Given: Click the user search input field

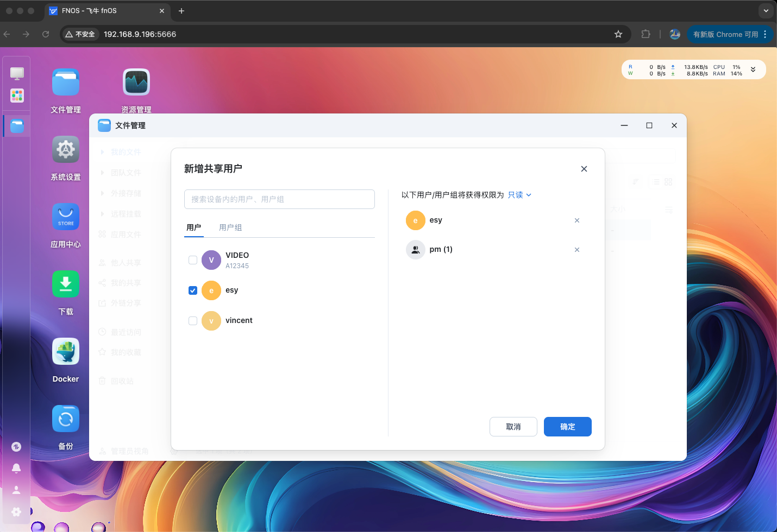Looking at the screenshot, I should point(279,199).
